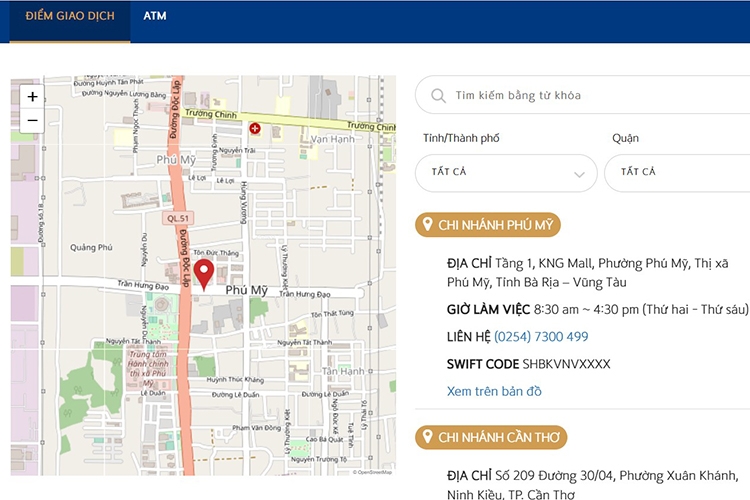The width and height of the screenshot is (750, 500).
Task: Click the search magnifier icon
Action: coord(438,95)
